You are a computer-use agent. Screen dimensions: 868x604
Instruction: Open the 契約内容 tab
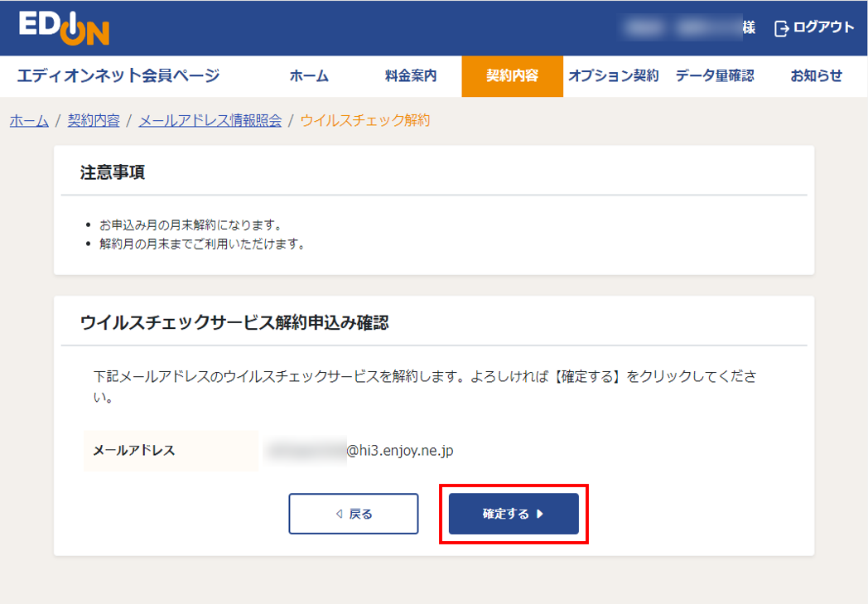pos(512,75)
